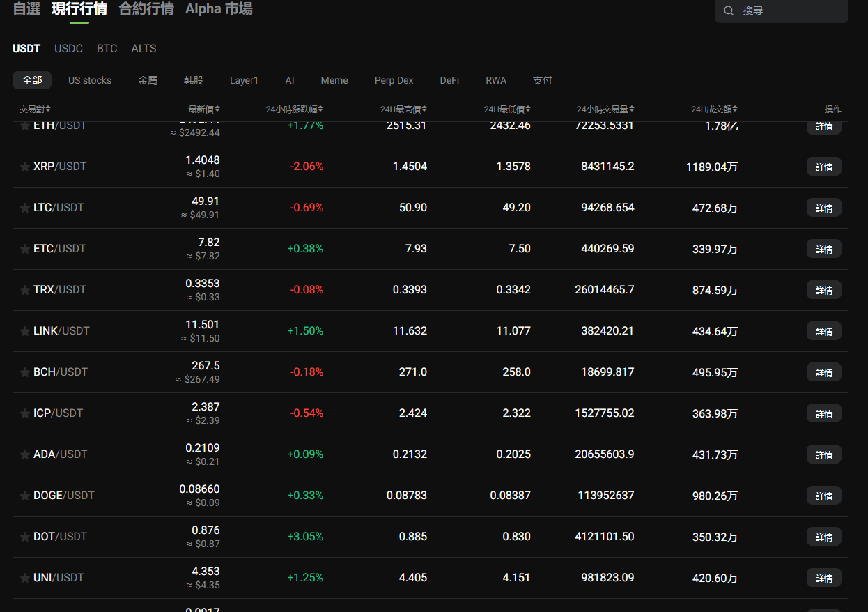Sort by 交易對 column

tap(35, 109)
